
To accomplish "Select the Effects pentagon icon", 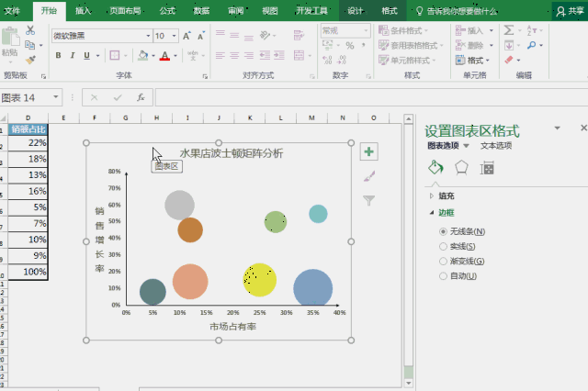I will click(461, 168).
